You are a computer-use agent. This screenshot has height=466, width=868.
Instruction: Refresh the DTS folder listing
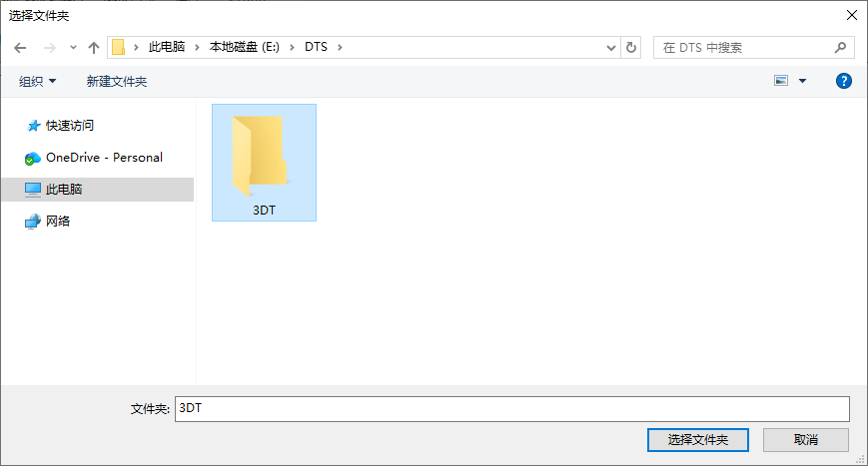[631, 48]
